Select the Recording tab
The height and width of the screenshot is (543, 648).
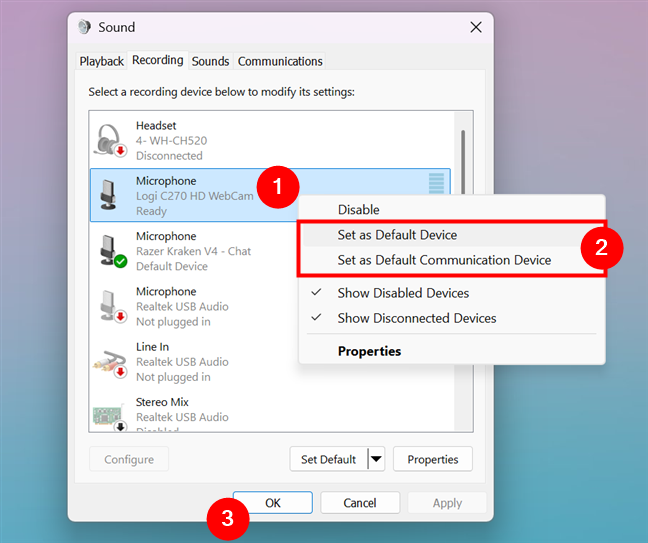point(157,60)
